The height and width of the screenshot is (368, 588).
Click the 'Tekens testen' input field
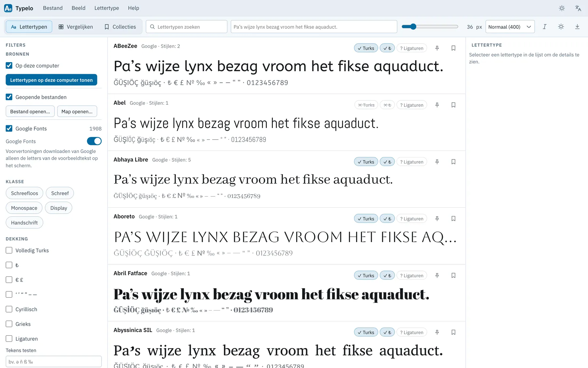[54, 362]
